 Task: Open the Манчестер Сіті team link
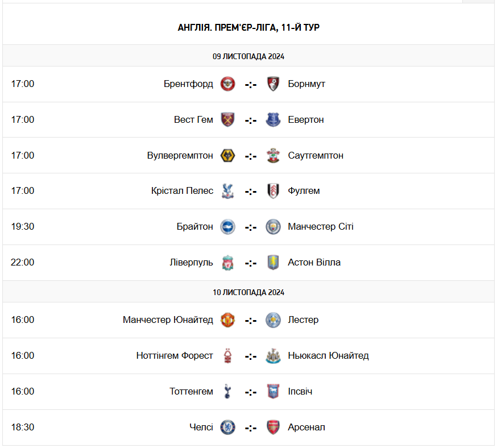click(321, 227)
